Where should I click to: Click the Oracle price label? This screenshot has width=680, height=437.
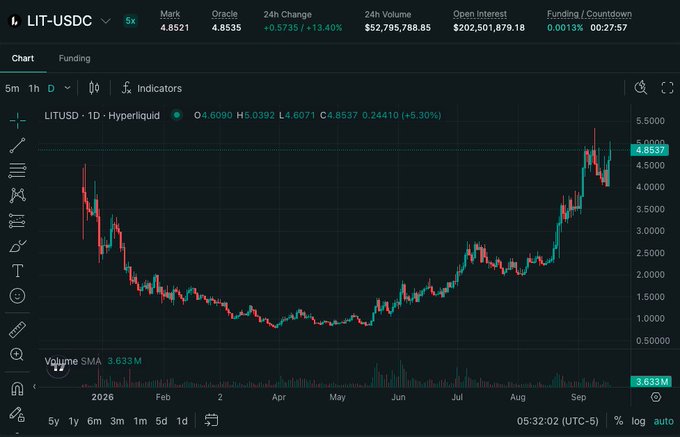(x=225, y=14)
